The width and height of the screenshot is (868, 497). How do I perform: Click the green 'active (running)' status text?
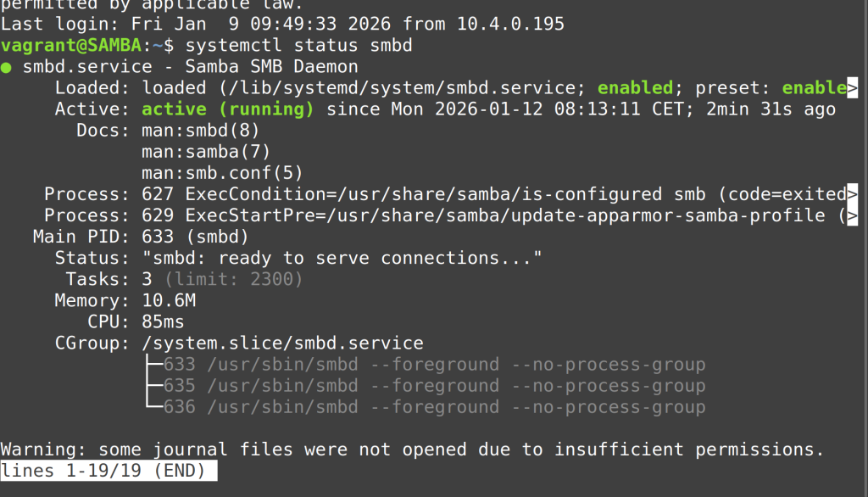(228, 109)
